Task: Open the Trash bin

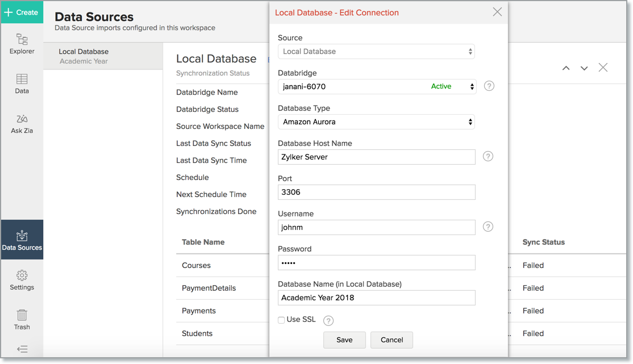Action: click(22, 319)
